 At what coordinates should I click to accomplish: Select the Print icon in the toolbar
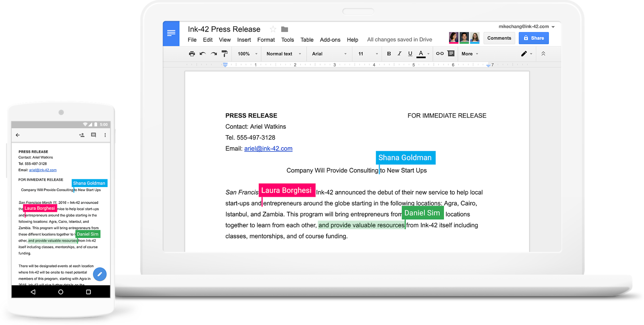click(192, 54)
